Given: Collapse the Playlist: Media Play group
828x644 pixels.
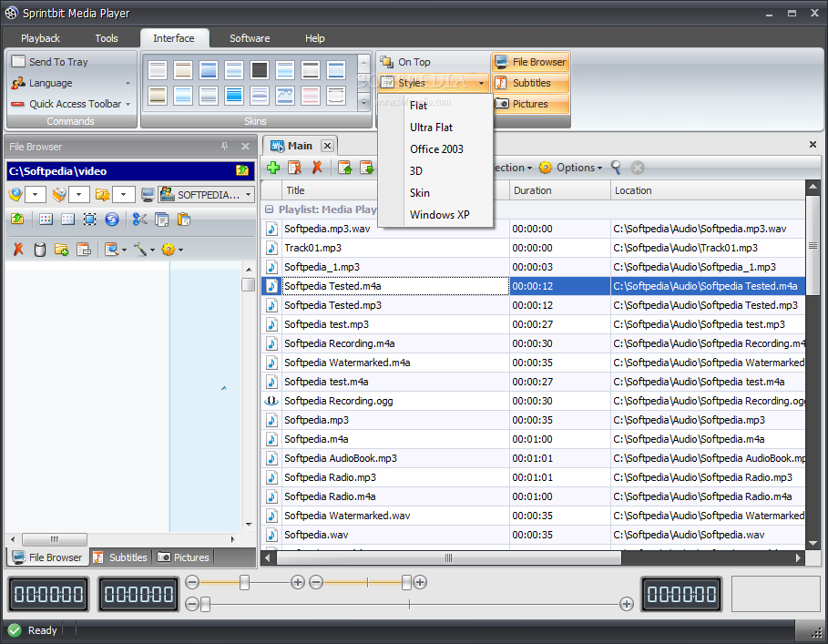Looking at the screenshot, I should point(269,209).
